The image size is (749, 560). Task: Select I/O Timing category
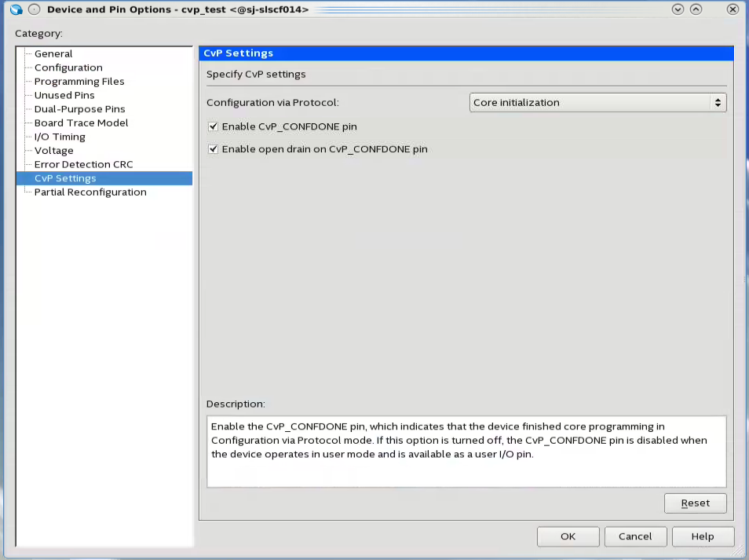[x=60, y=137]
